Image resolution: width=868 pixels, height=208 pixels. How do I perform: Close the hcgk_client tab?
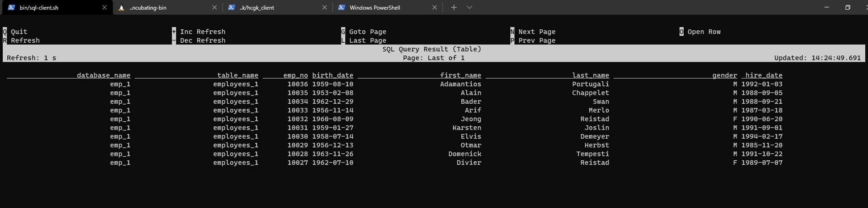pyautogui.click(x=325, y=7)
